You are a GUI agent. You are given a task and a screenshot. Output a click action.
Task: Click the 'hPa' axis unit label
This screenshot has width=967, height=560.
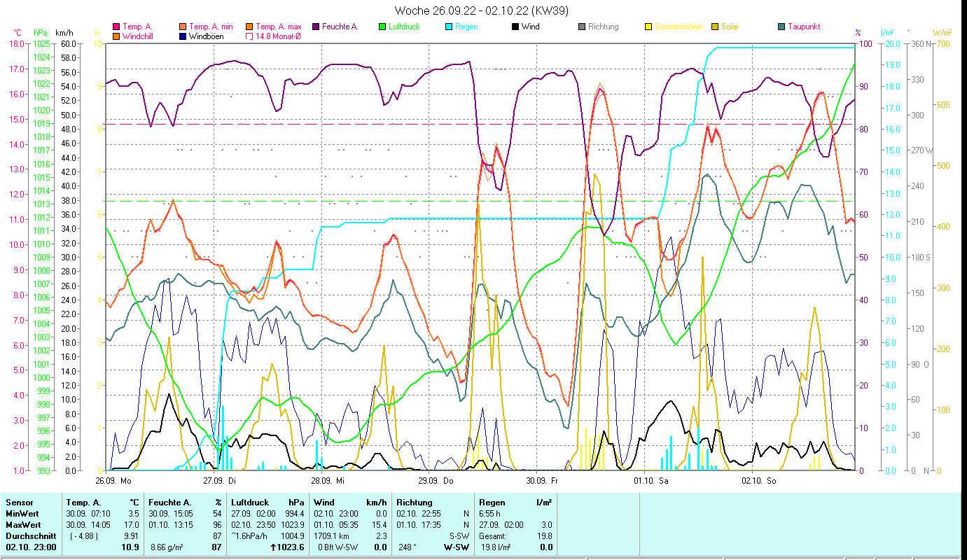(x=41, y=33)
